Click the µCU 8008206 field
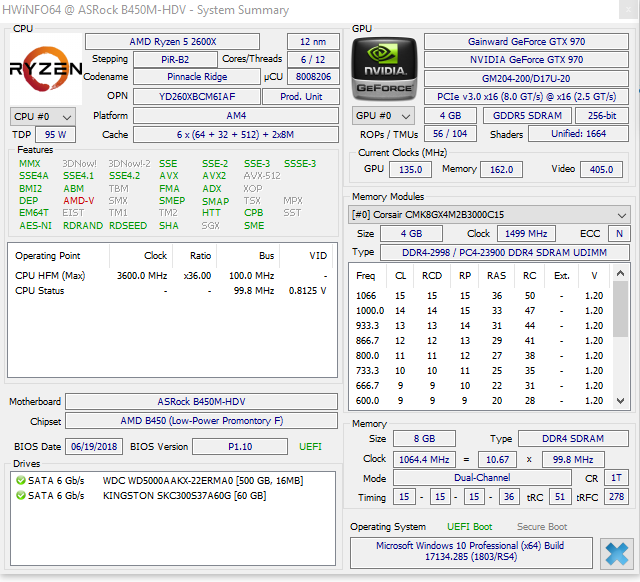Image resolution: width=640 pixels, height=582 pixels. coord(313,77)
